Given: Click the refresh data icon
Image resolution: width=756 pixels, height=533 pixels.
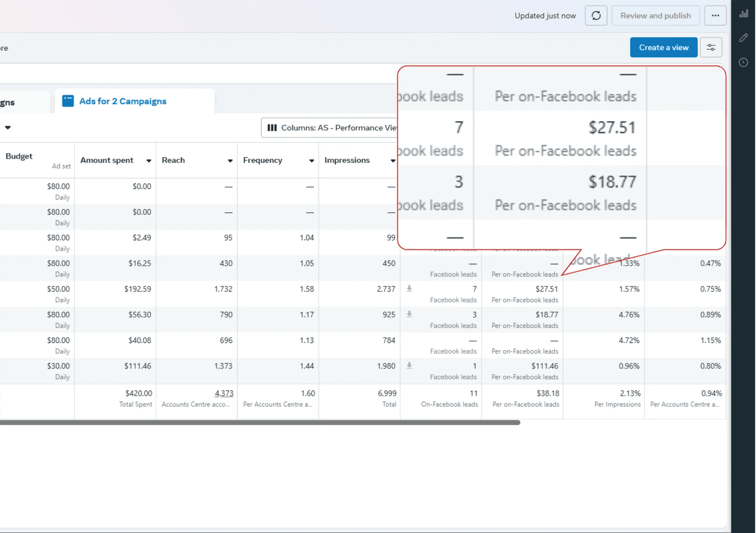Looking at the screenshot, I should (596, 16).
